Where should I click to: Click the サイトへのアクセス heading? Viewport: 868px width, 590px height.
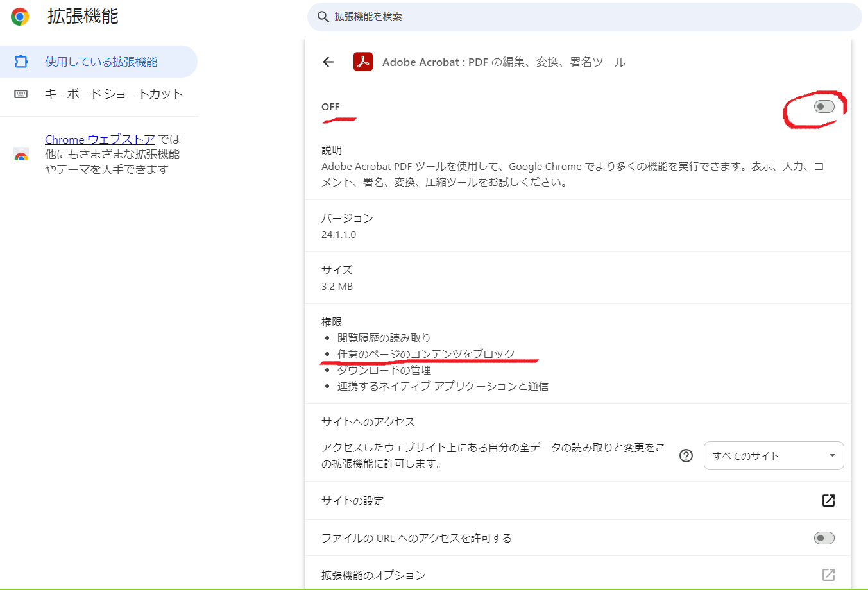(368, 422)
